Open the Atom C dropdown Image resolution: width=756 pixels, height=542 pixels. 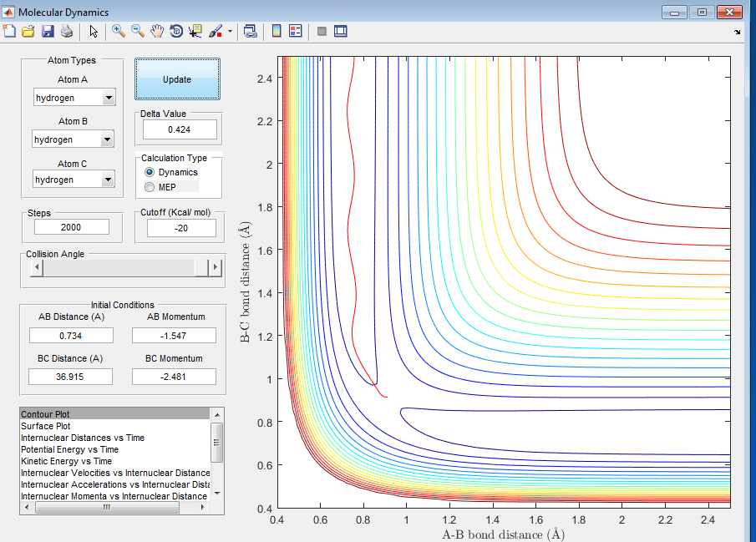108,180
